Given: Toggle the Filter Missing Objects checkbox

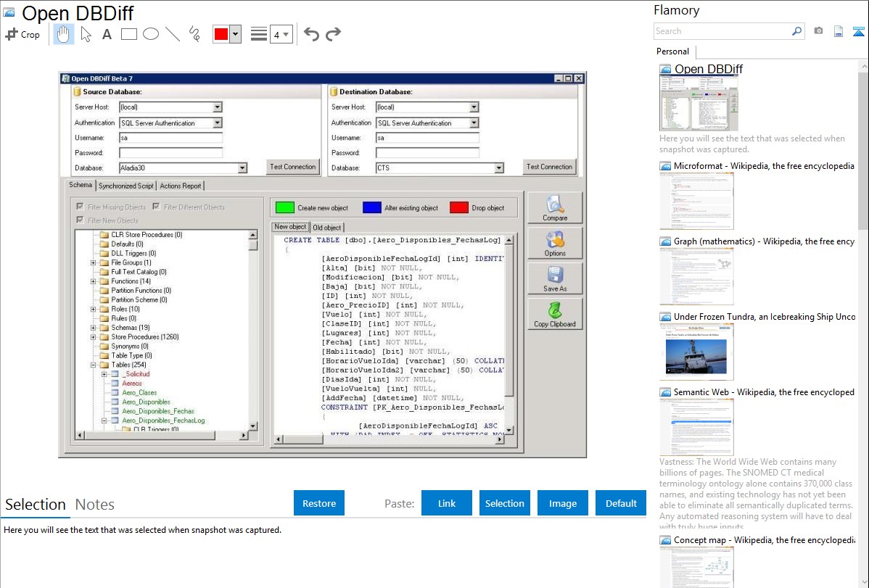Looking at the screenshot, I should [x=80, y=207].
